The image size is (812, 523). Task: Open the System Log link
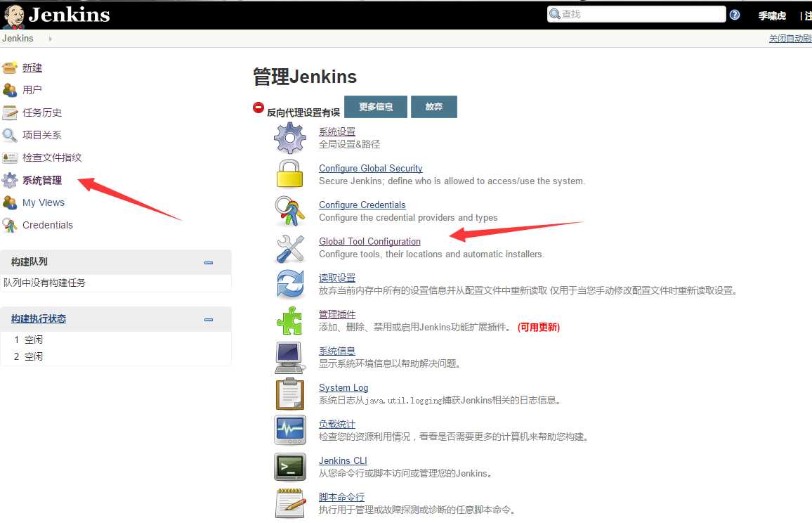[343, 388]
